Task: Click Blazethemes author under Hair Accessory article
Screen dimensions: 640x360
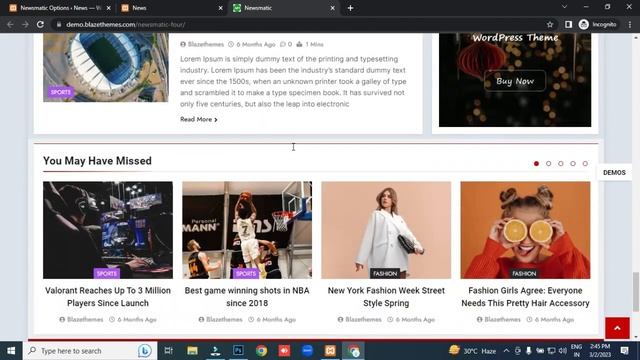Action: 499,320
